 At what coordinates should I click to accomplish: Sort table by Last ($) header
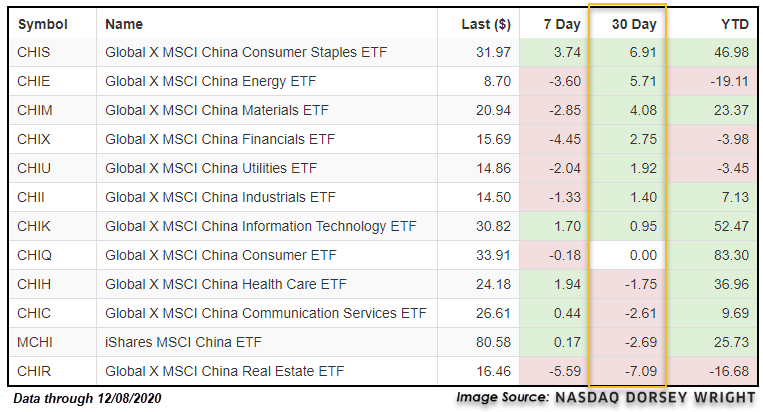[486, 24]
